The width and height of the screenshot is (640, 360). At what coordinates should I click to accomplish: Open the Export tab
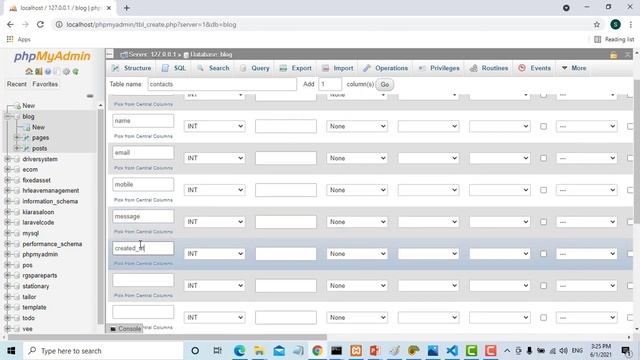tap(296, 68)
